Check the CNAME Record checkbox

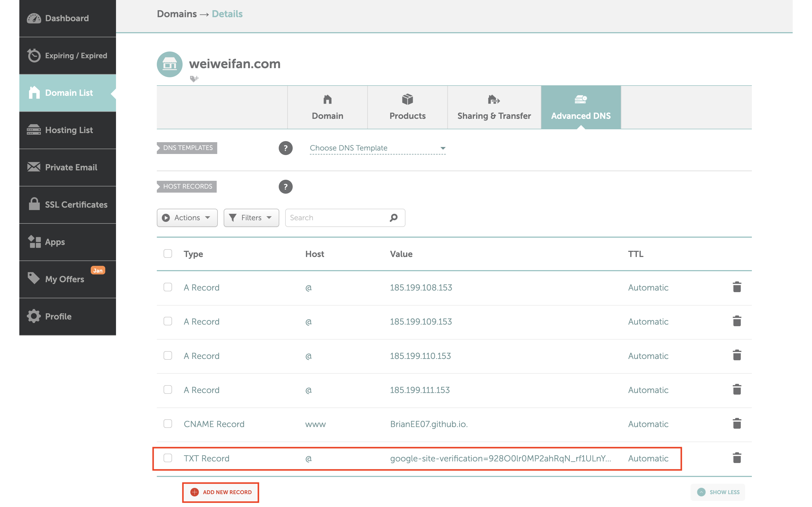168,424
